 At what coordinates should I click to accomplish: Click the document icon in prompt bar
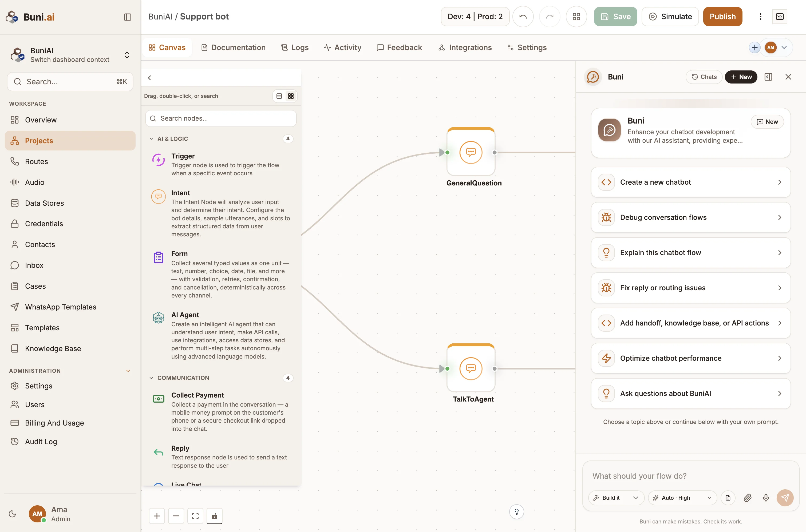click(x=728, y=498)
